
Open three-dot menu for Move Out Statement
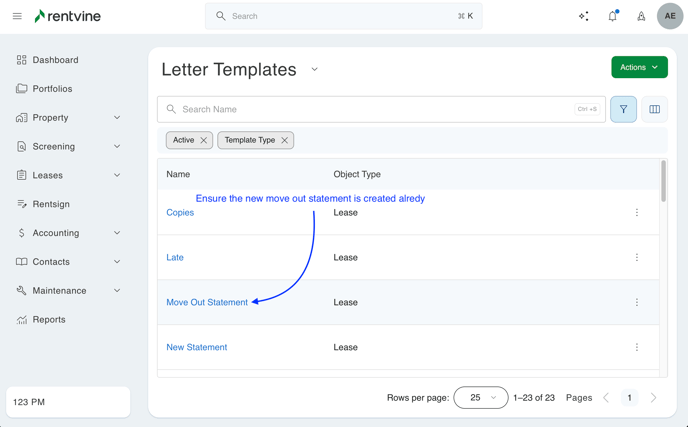(x=637, y=302)
